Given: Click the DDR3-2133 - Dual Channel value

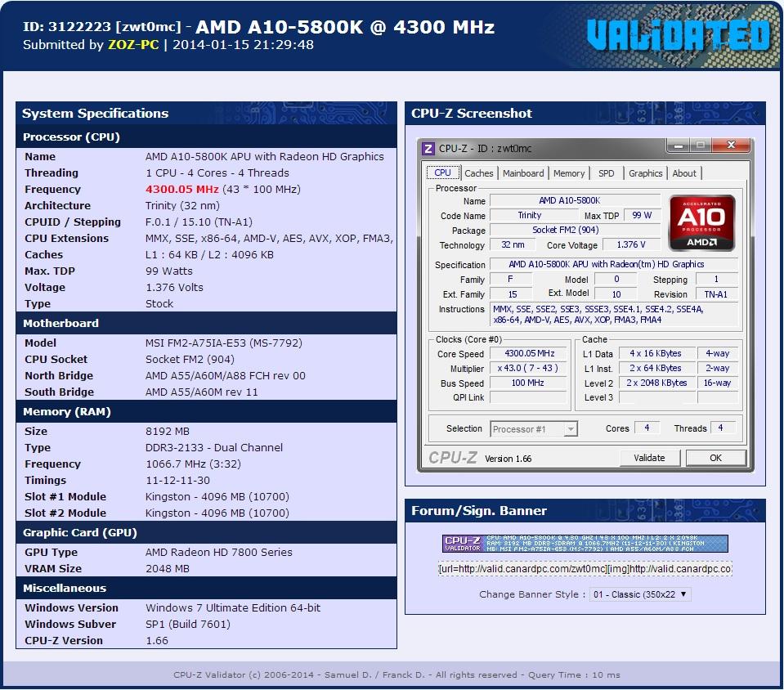Looking at the screenshot, I should 214,448.
